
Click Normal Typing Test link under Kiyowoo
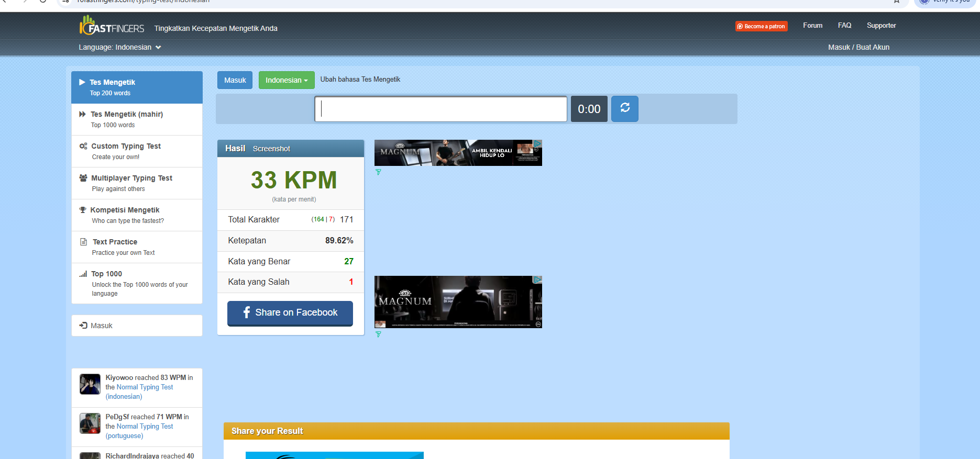coord(145,387)
